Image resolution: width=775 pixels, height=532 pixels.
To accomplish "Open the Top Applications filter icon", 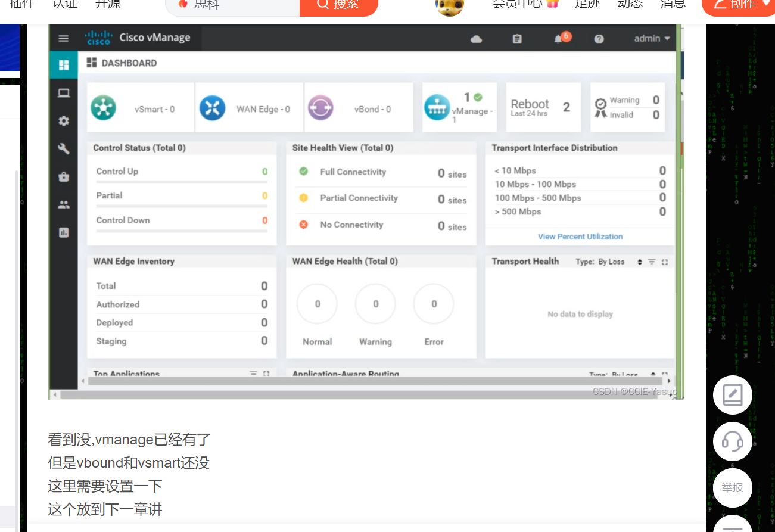I will pos(253,374).
